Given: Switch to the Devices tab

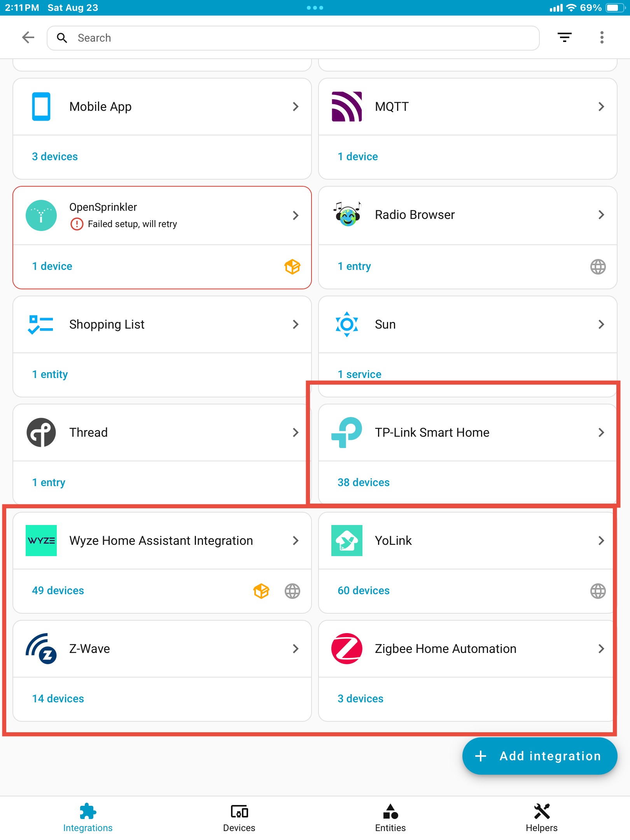Looking at the screenshot, I should click(239, 818).
